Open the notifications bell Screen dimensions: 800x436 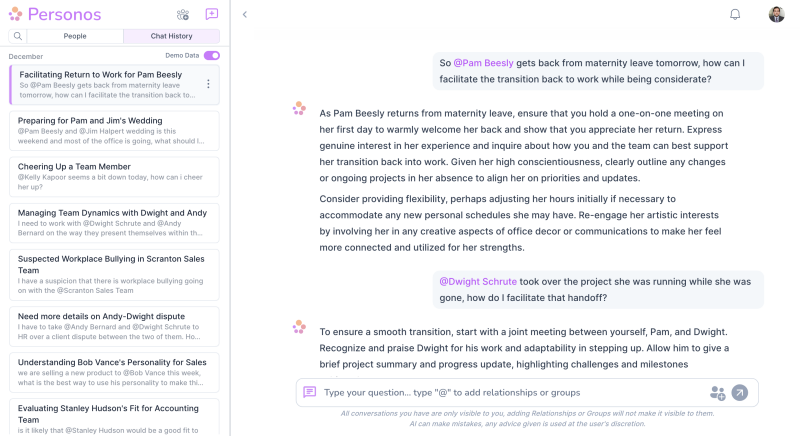pyautogui.click(x=735, y=14)
